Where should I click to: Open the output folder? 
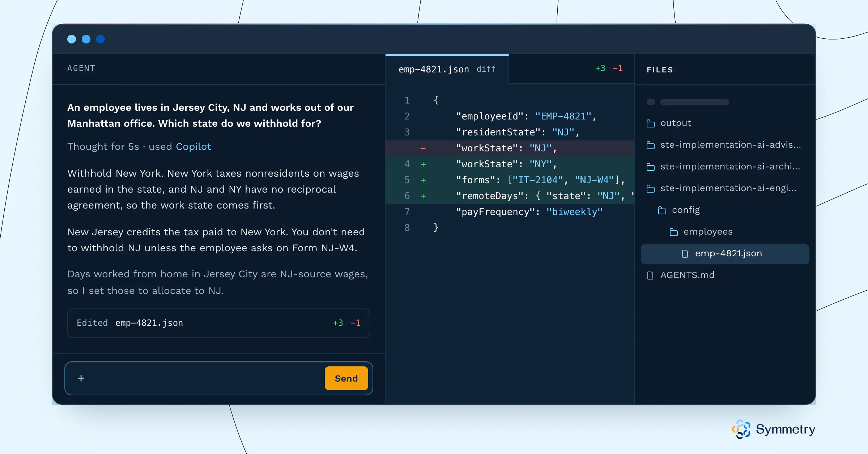676,123
